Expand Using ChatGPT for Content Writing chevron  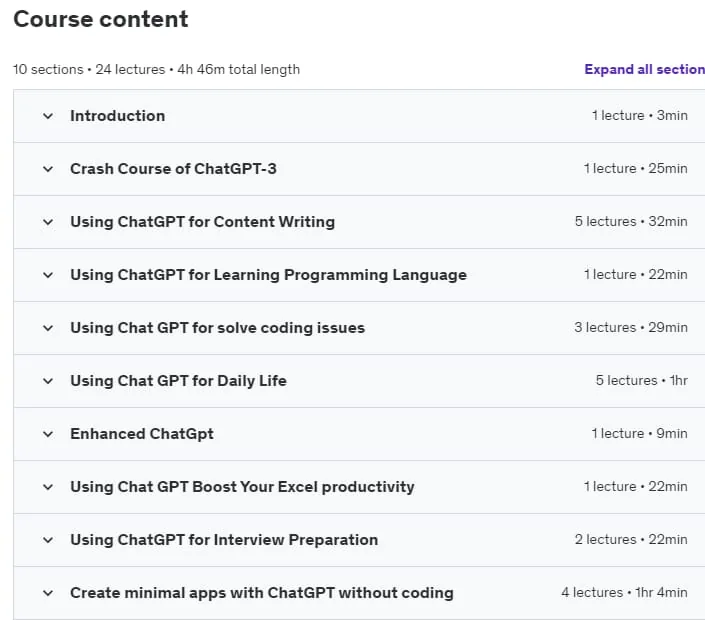[x=48, y=222]
